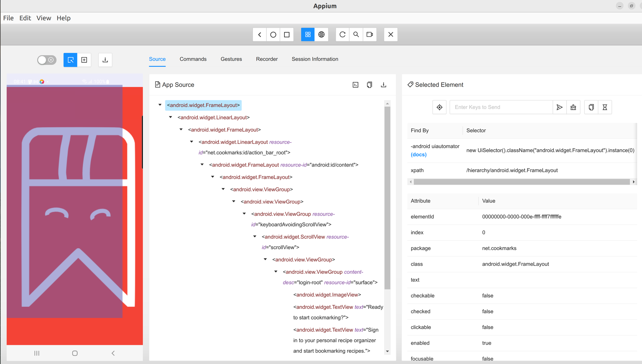The width and height of the screenshot is (642, 364).
Task: Click the refresh/reload app source icon
Action: [343, 34]
